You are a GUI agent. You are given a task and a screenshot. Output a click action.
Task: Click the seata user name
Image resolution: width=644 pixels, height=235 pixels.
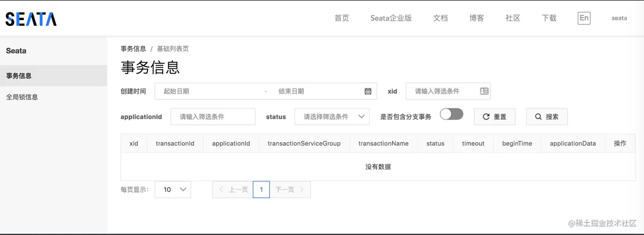click(x=619, y=18)
